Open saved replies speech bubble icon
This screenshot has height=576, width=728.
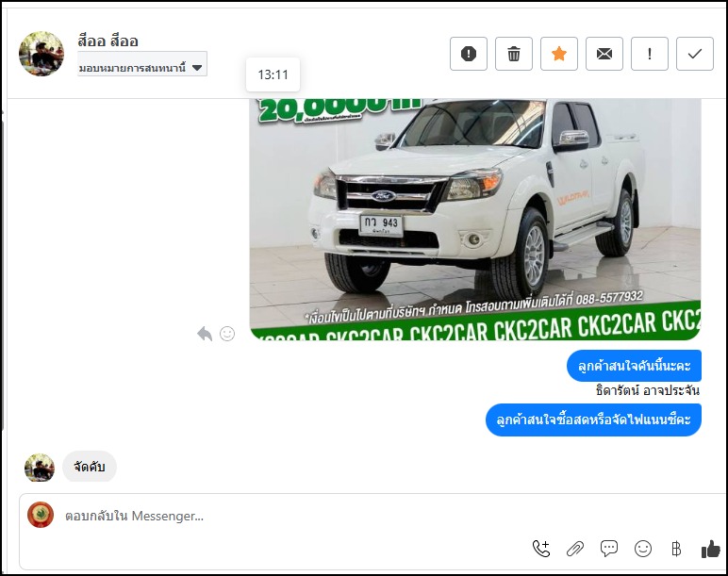pyautogui.click(x=609, y=548)
